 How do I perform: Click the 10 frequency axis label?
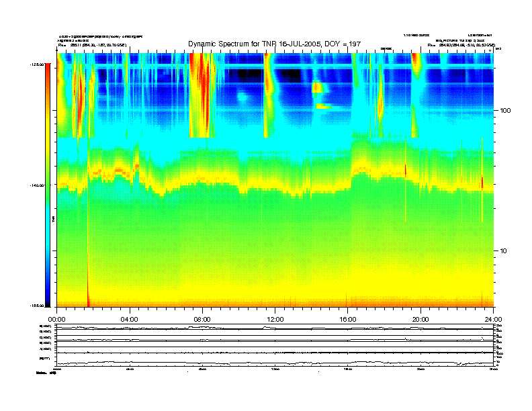click(504, 251)
